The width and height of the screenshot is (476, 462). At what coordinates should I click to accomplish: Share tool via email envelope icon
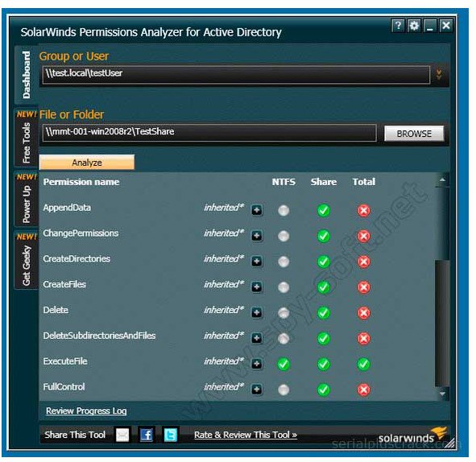tap(122, 435)
